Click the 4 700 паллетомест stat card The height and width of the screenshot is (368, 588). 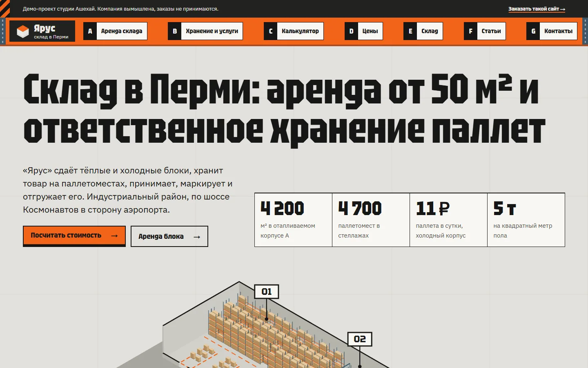(x=371, y=220)
